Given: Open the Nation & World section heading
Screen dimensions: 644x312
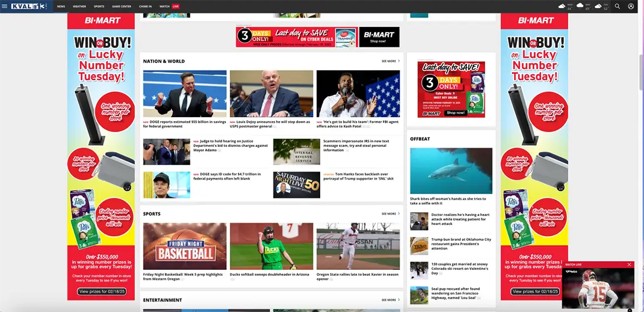Looking at the screenshot, I should 164,61.
